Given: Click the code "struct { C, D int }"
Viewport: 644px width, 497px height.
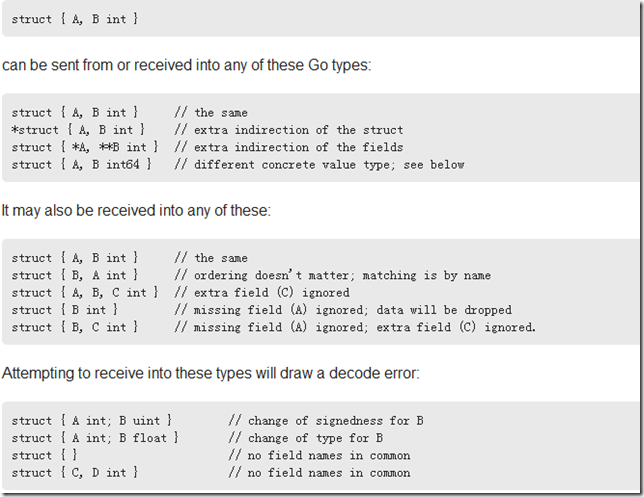Looking at the screenshot, I should [x=75, y=473].
